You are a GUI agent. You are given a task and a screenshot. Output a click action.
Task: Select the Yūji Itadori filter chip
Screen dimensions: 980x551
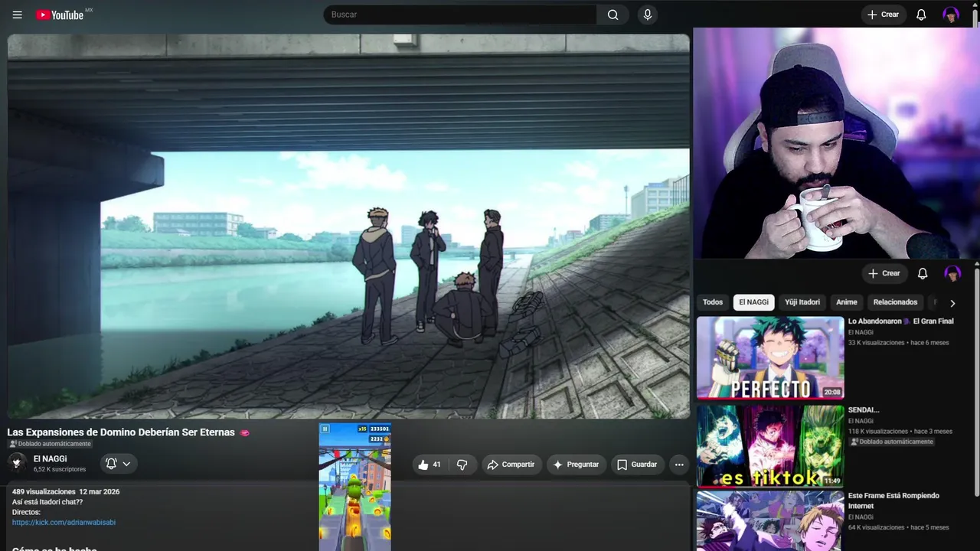802,302
